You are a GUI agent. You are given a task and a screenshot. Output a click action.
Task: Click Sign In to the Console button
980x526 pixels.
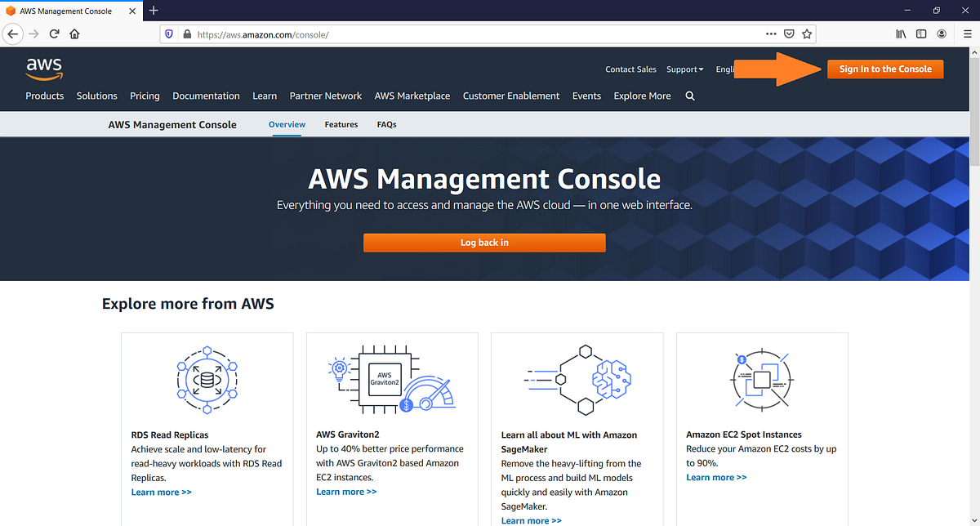885,69
